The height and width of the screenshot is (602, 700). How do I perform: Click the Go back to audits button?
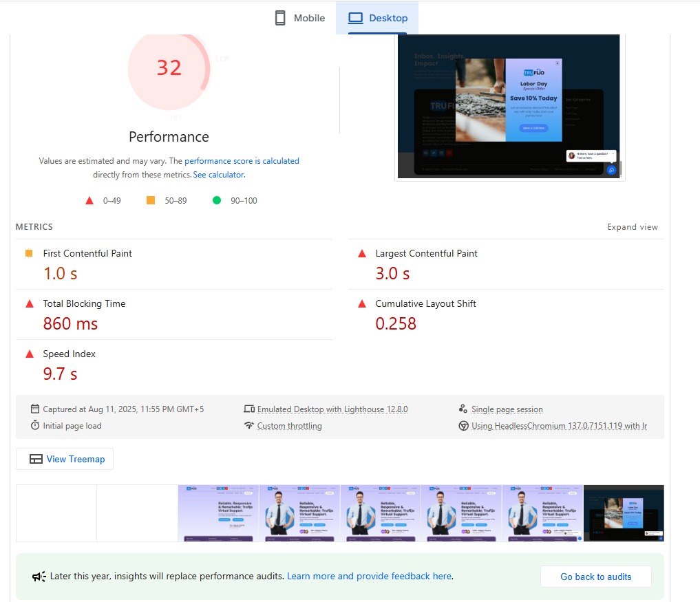point(595,577)
